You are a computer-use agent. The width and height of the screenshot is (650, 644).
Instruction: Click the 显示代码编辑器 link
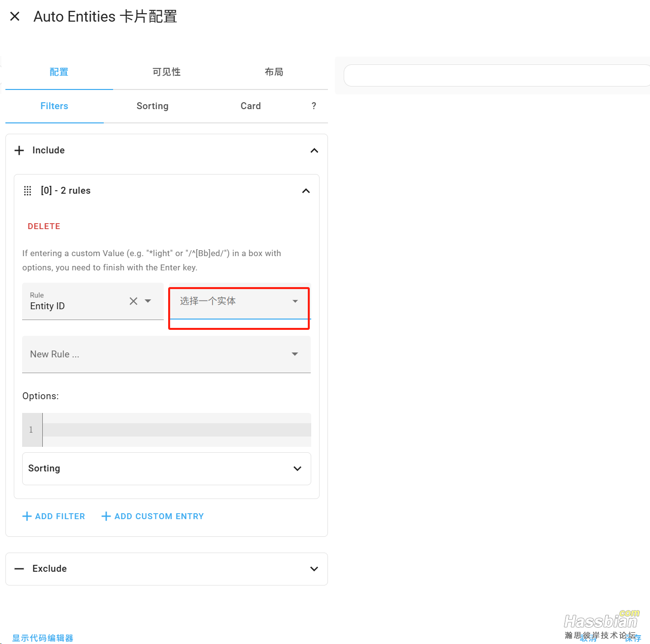point(43,638)
